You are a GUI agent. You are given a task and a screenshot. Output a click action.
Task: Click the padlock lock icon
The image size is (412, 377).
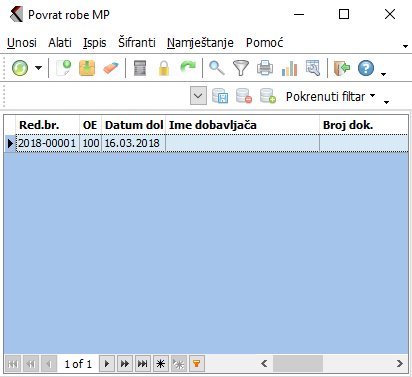(x=164, y=68)
